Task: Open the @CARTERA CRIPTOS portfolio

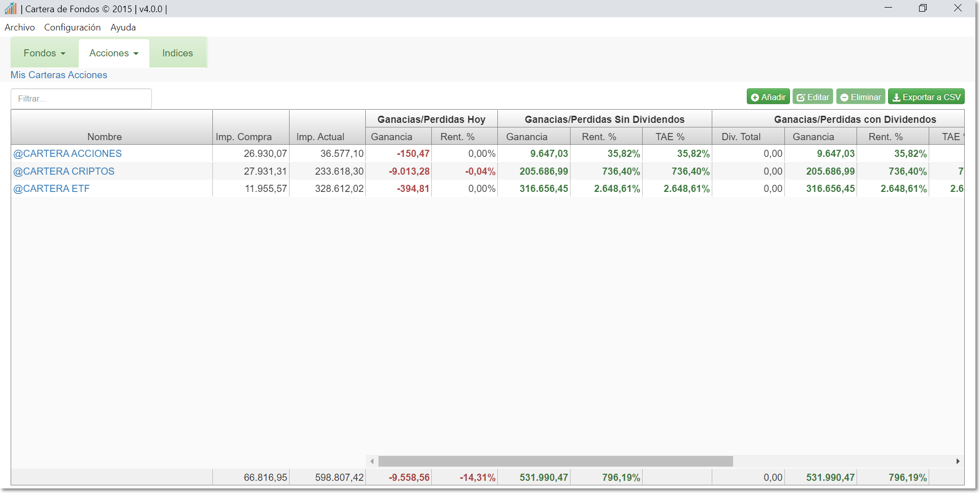Action: [x=64, y=171]
